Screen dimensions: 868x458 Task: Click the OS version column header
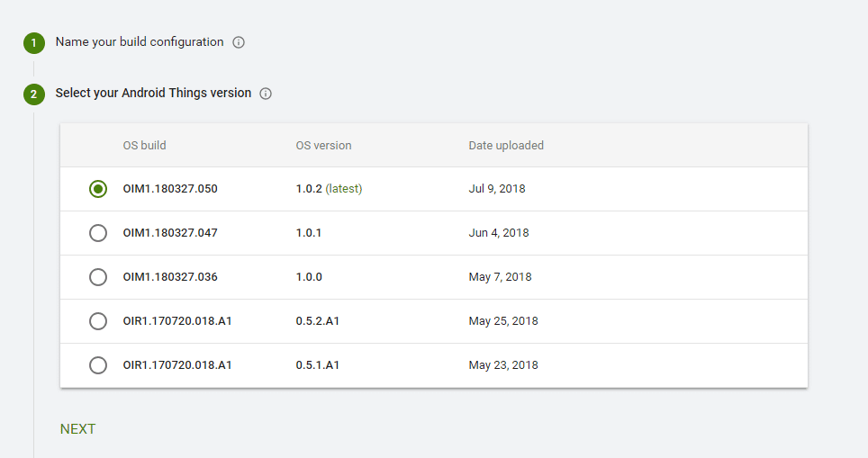(x=323, y=146)
